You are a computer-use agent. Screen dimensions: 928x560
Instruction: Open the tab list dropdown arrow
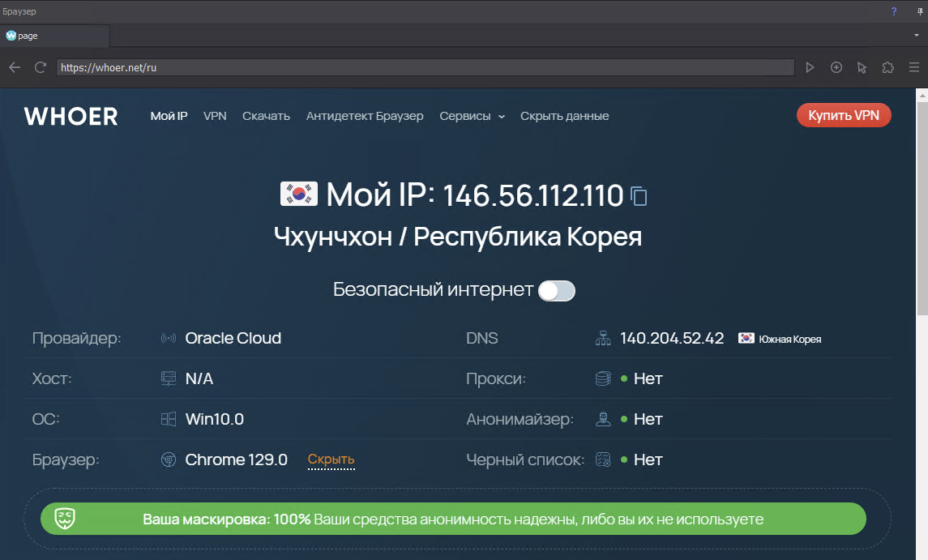tap(916, 36)
